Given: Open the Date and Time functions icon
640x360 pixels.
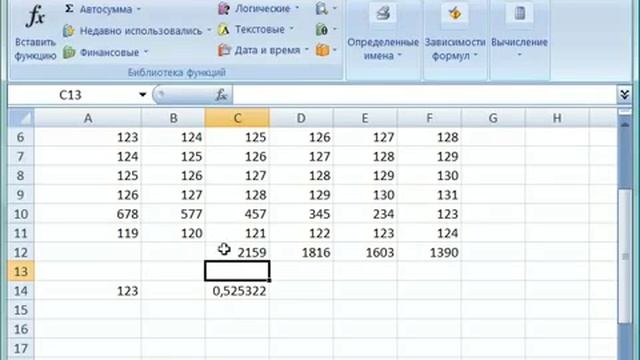Looking at the screenshot, I should pos(224,50).
